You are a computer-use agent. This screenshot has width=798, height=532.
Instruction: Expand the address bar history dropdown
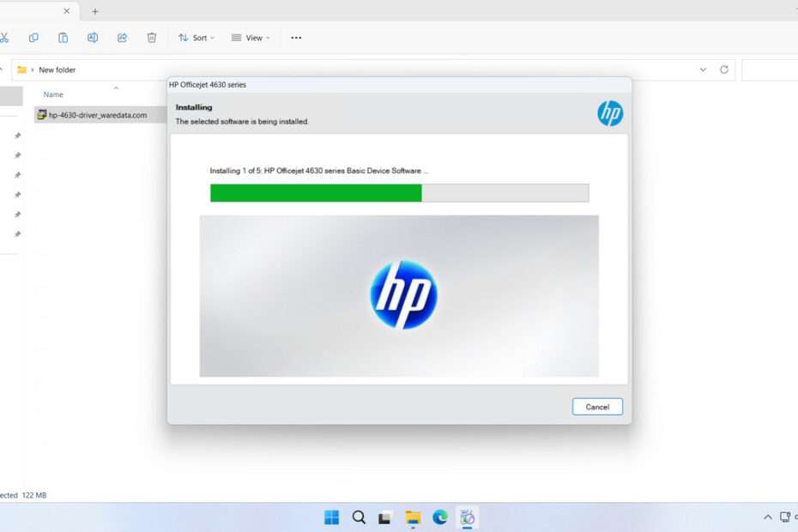click(703, 70)
